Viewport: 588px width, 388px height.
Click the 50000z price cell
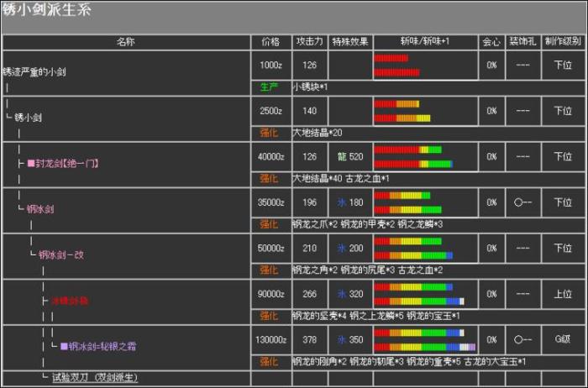270,249
